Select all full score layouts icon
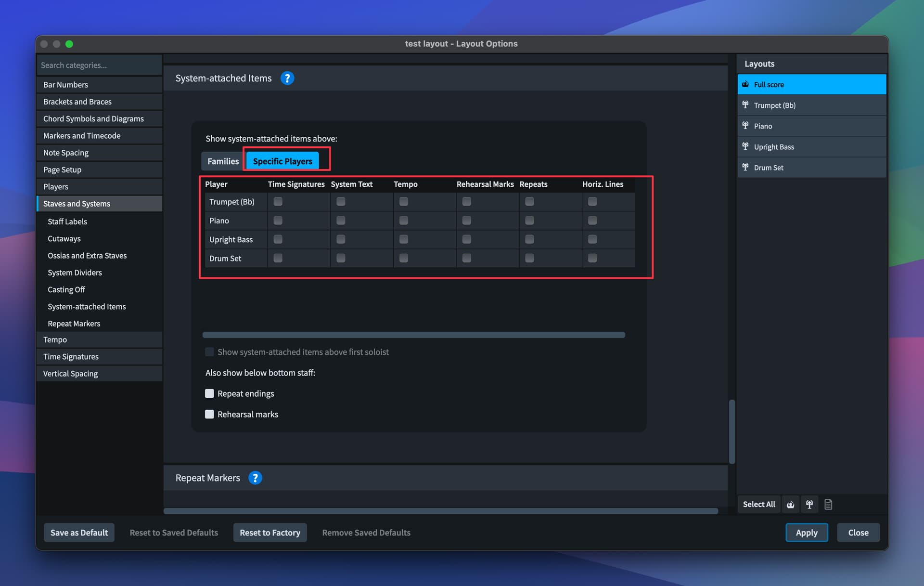 coord(791,504)
